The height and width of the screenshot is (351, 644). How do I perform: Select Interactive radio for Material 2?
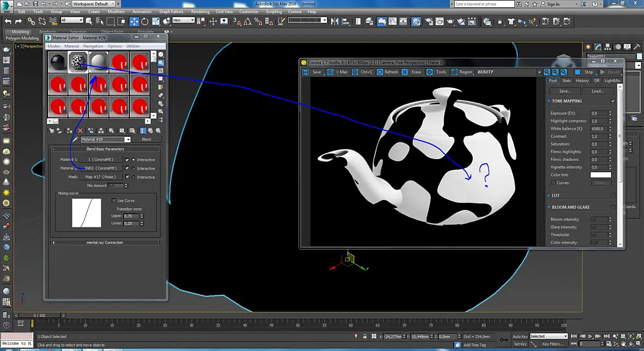(x=133, y=168)
